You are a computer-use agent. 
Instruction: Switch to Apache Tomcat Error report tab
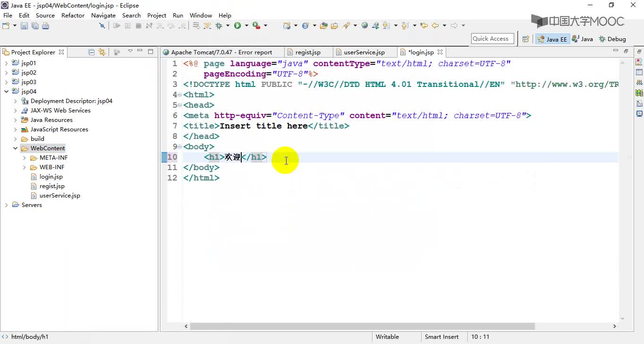pyautogui.click(x=221, y=52)
